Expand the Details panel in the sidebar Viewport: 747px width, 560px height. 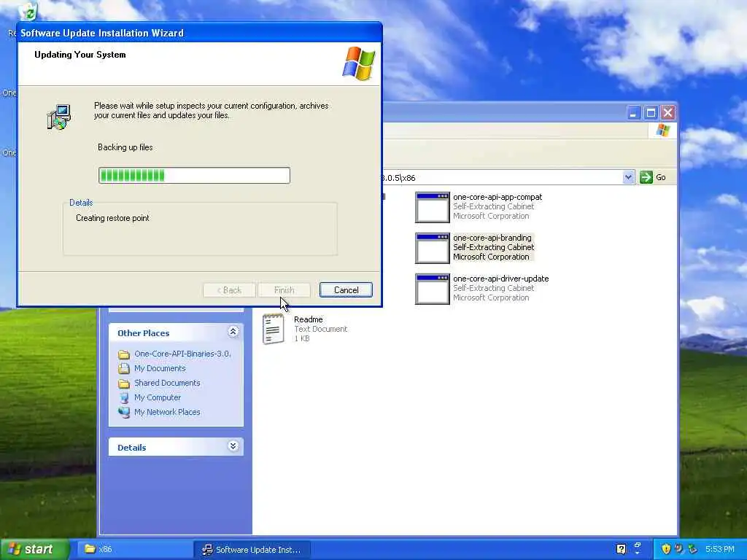click(x=233, y=446)
